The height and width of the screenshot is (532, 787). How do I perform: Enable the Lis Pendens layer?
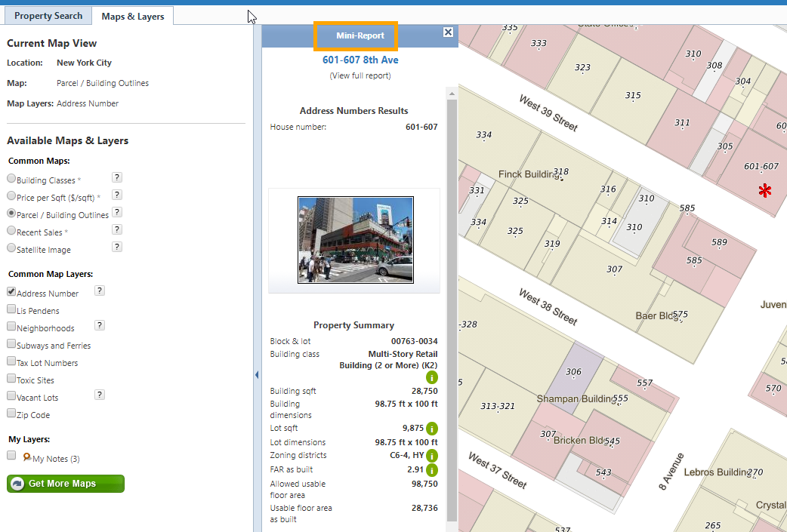pyautogui.click(x=11, y=309)
